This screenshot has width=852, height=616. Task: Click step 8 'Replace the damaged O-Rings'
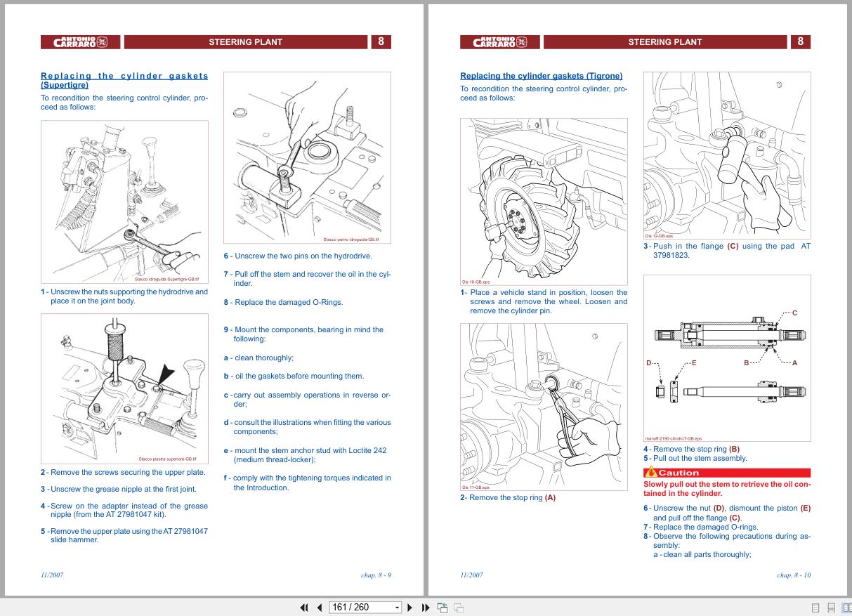pyautogui.click(x=284, y=303)
